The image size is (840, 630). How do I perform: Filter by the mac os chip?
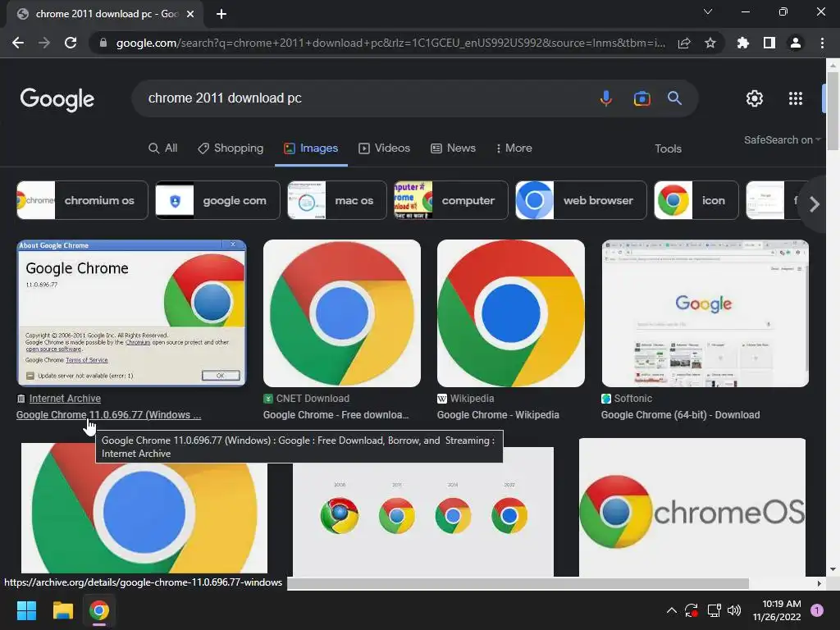337,200
